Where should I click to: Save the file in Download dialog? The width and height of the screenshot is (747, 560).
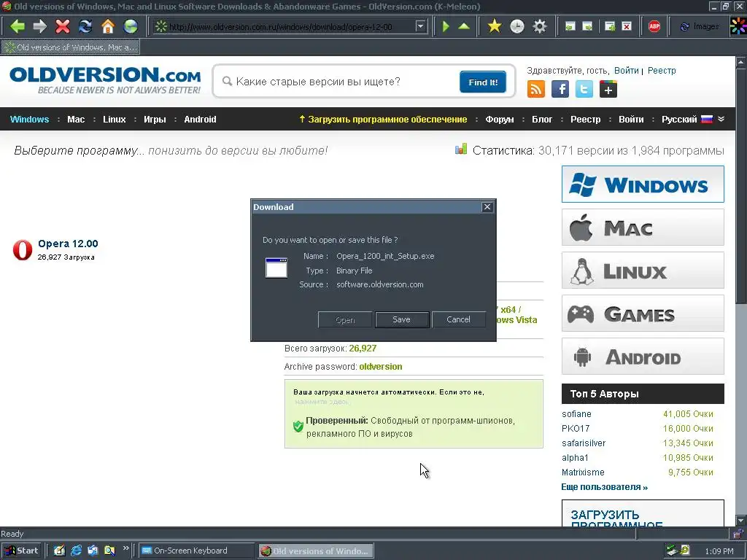[402, 319]
